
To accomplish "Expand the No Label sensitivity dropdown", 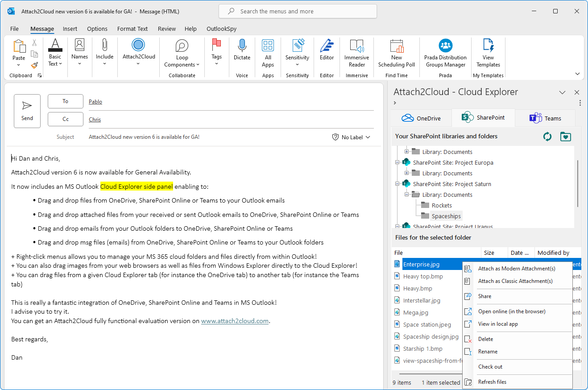I will click(352, 137).
